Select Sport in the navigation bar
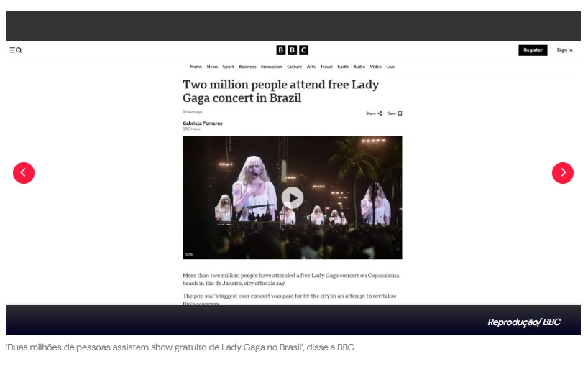 (228, 67)
